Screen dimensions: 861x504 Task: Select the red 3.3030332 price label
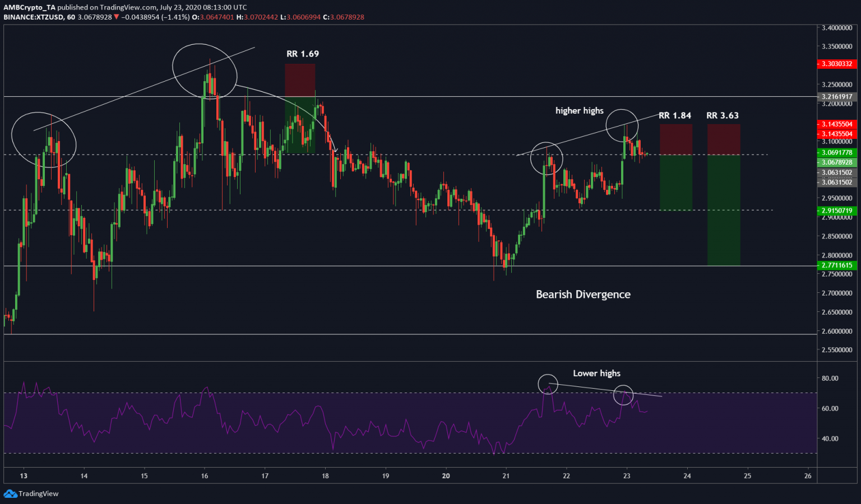pyautogui.click(x=837, y=64)
